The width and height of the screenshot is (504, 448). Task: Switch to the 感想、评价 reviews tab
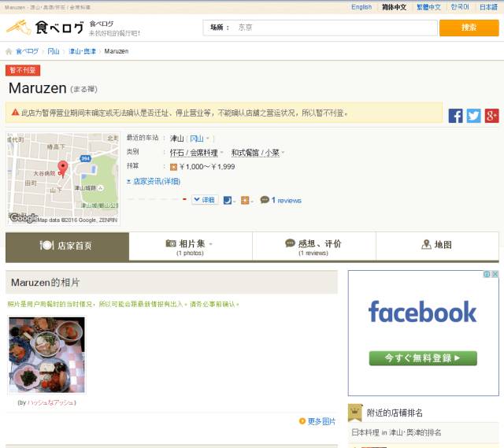tap(313, 246)
